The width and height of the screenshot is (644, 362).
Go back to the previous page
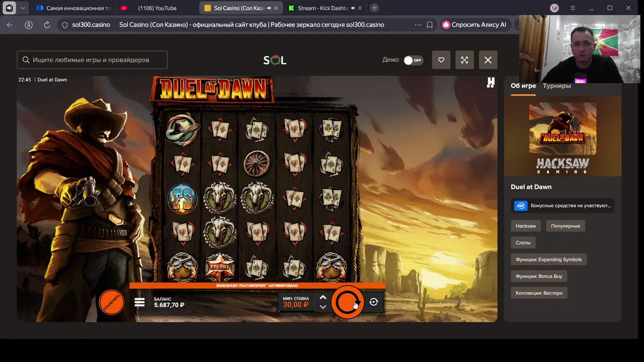pos(10,25)
